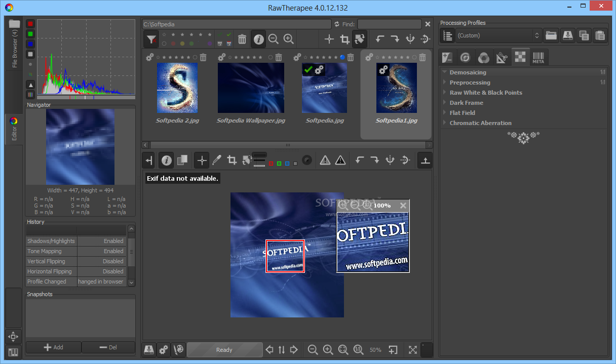Toggle before/after view in editor toolbar
Viewport: 616px width, 364px height.
pyautogui.click(x=182, y=160)
